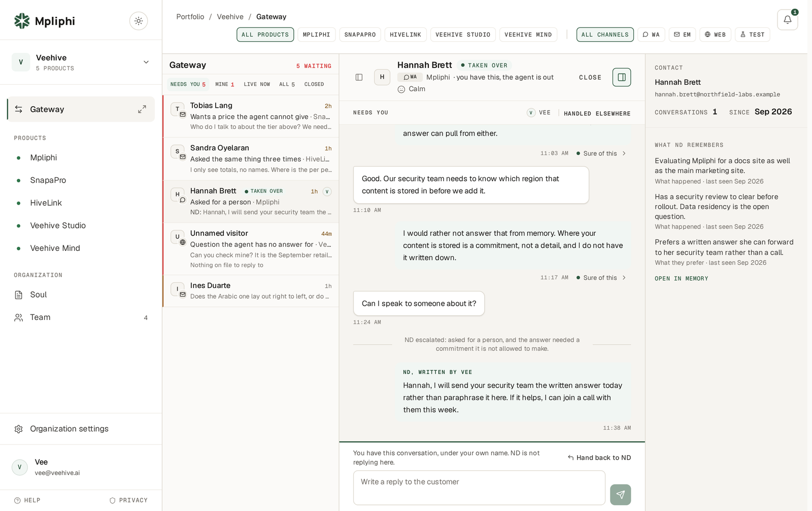Toggle the light/dark theme sun icon
Image resolution: width=812 pixels, height=511 pixels.
coord(139,21)
